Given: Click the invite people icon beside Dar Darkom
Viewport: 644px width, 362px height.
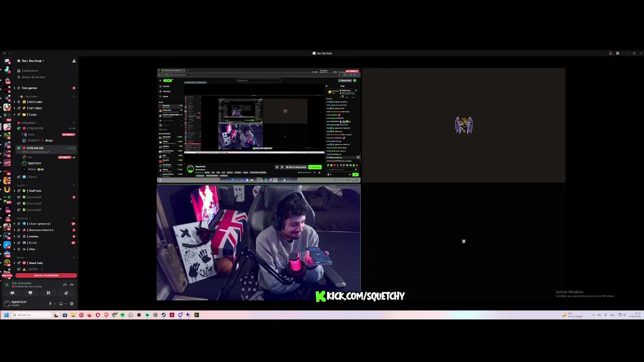Looking at the screenshot, I should 74,61.
